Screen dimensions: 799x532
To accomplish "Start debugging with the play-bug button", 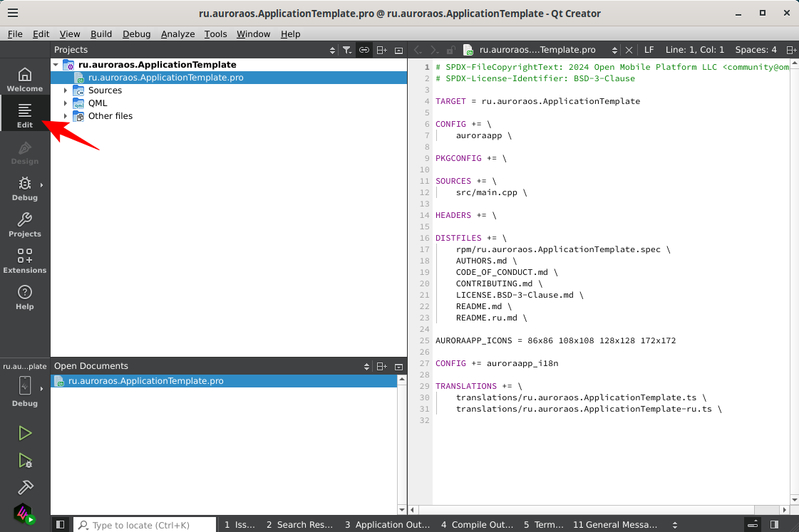I will pos(25,461).
